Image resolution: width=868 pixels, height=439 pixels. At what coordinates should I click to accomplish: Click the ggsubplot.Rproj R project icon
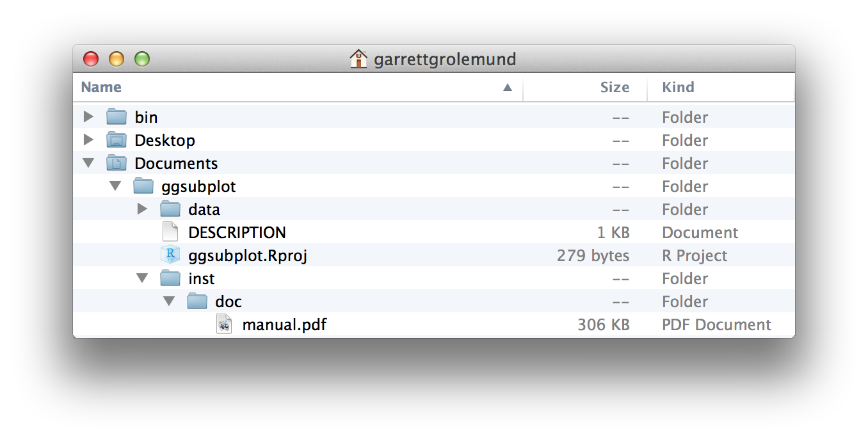pyautogui.click(x=170, y=255)
